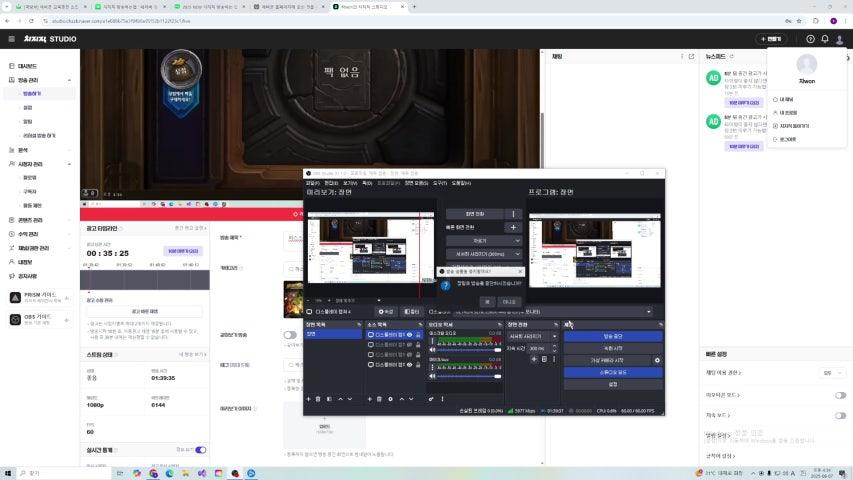The width and height of the screenshot is (853, 480).
Task: Open OBS source properties gear in source toolbar
Action: tap(390, 399)
